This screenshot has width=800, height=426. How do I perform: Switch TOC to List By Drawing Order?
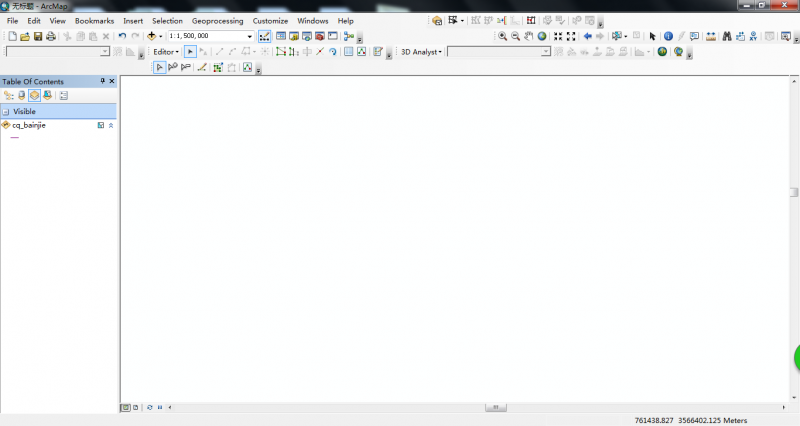pos(9,95)
